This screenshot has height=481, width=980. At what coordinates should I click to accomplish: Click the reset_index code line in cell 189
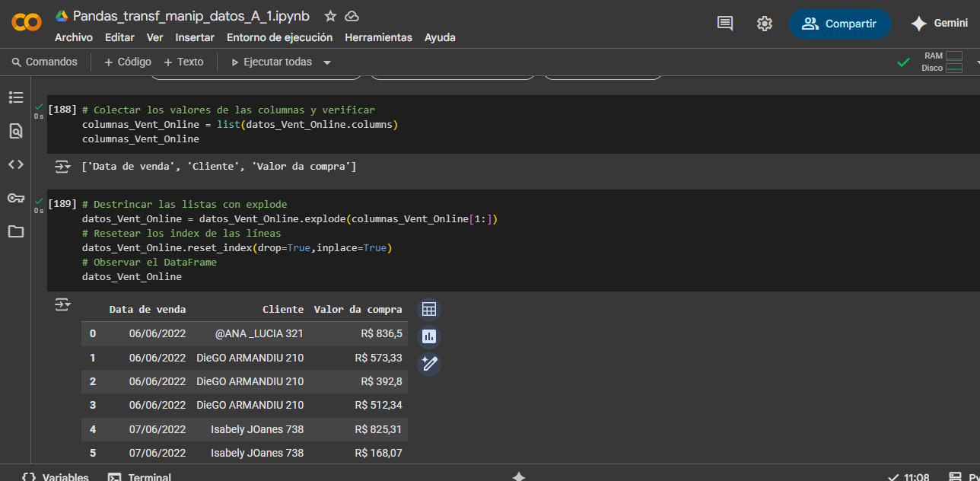(237, 248)
